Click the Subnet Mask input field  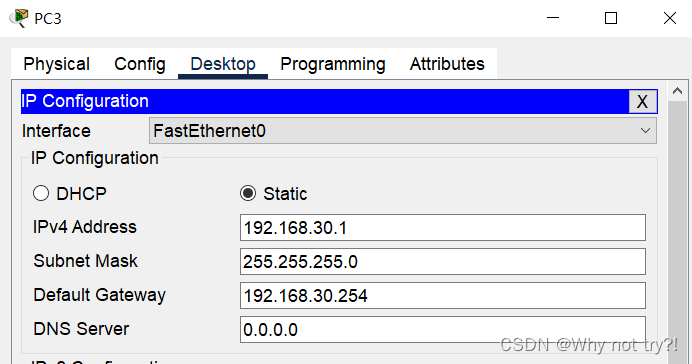443,261
